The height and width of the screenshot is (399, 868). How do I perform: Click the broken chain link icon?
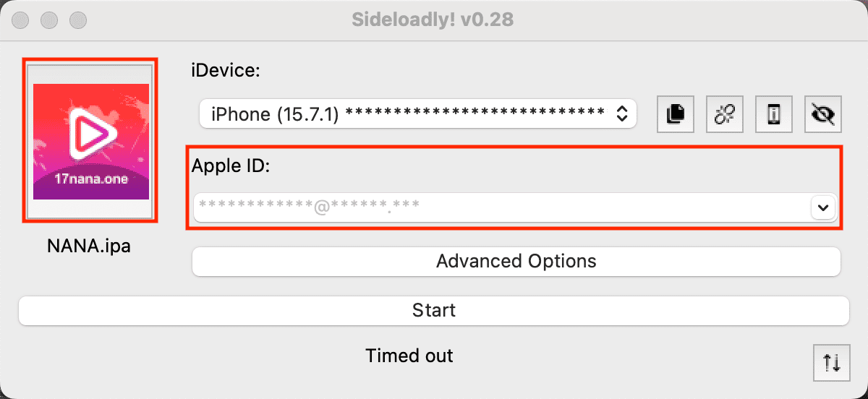[725, 114]
